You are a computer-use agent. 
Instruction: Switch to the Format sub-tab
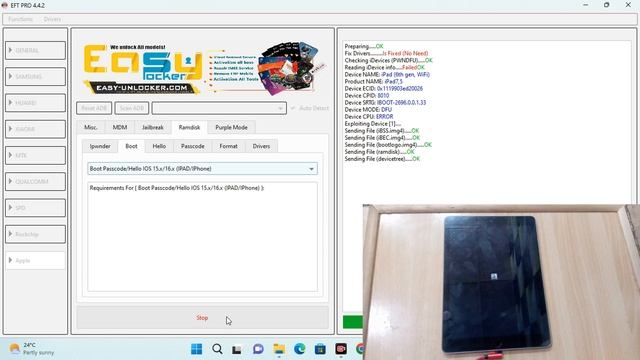pyautogui.click(x=229, y=146)
